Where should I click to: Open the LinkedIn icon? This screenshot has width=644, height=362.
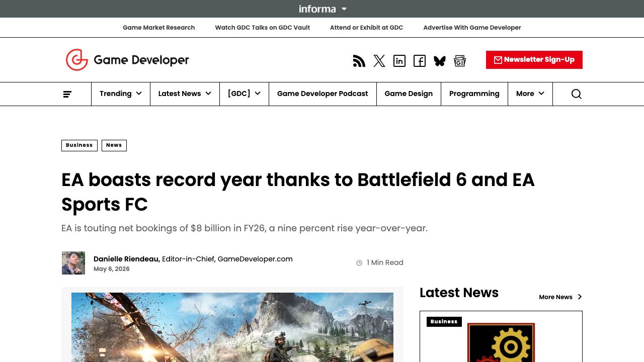[x=399, y=61]
